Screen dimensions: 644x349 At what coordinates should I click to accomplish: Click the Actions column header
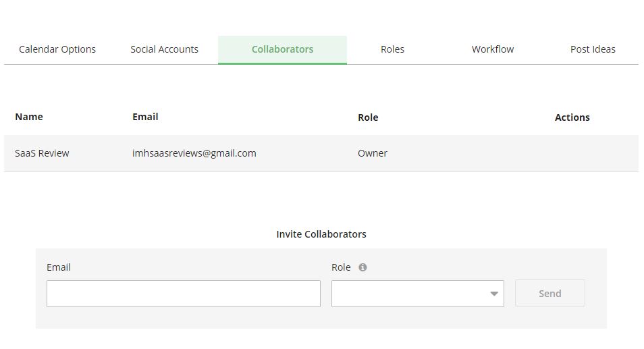point(572,117)
